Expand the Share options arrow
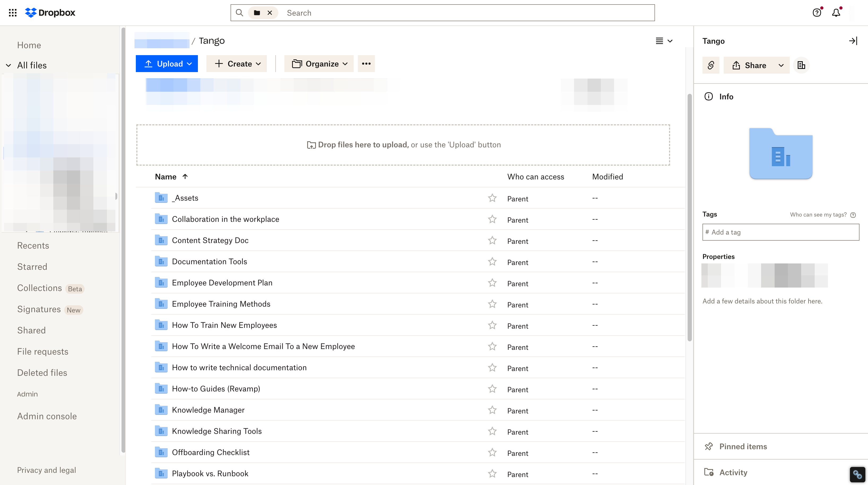Image resolution: width=868 pixels, height=485 pixels. [781, 65]
